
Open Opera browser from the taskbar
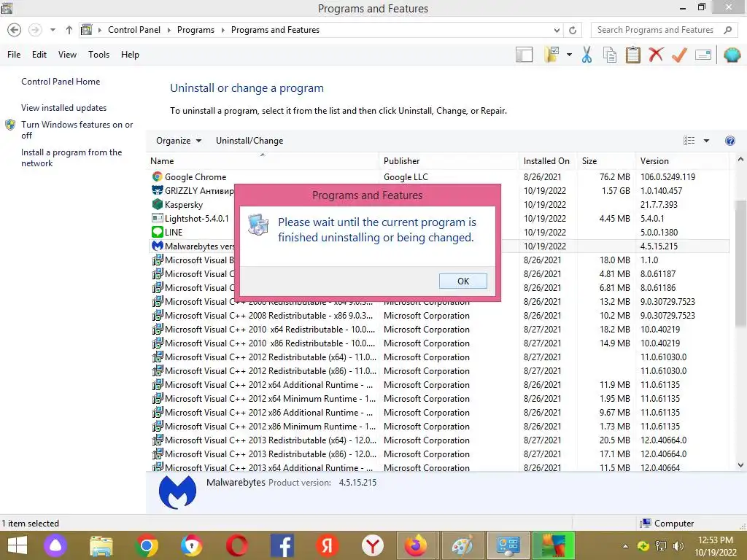237,545
